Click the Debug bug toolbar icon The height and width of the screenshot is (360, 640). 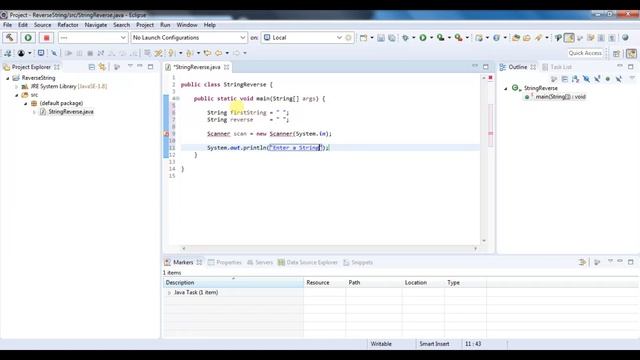pos(405,38)
